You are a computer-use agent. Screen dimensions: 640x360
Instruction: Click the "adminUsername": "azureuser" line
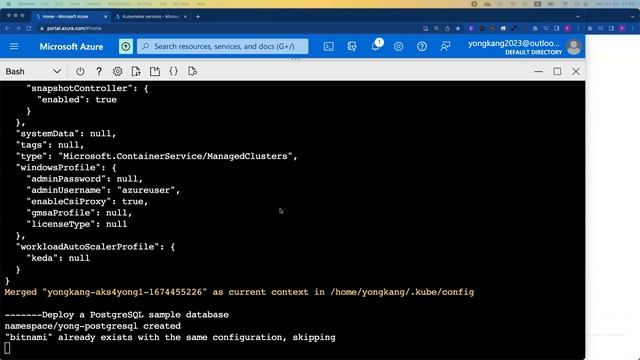[103, 190]
